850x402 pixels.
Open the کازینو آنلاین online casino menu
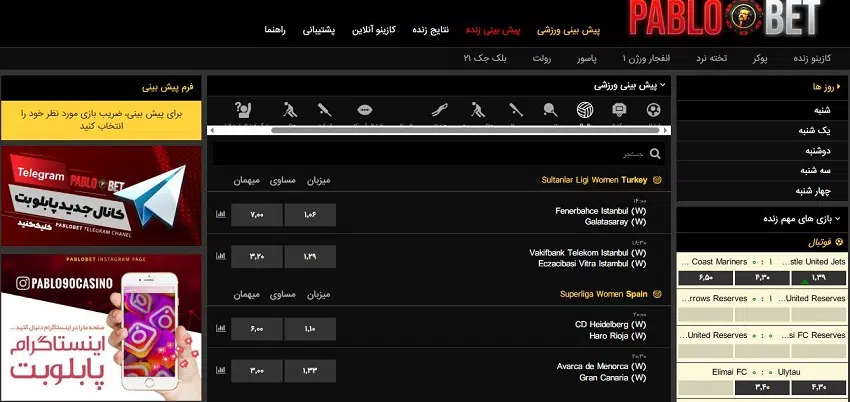click(374, 30)
